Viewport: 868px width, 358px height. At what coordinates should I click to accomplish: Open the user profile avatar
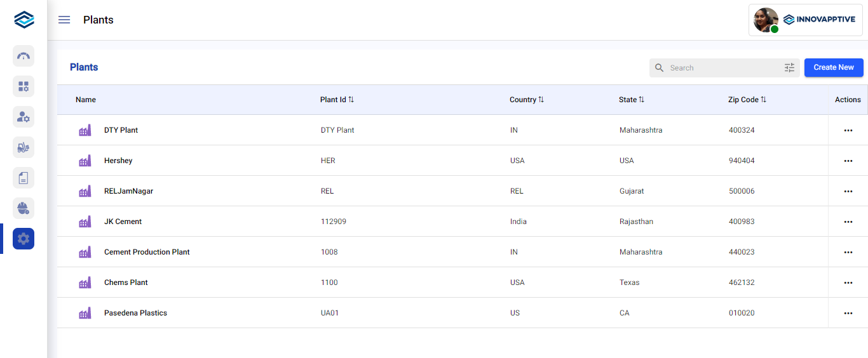pyautogui.click(x=766, y=20)
